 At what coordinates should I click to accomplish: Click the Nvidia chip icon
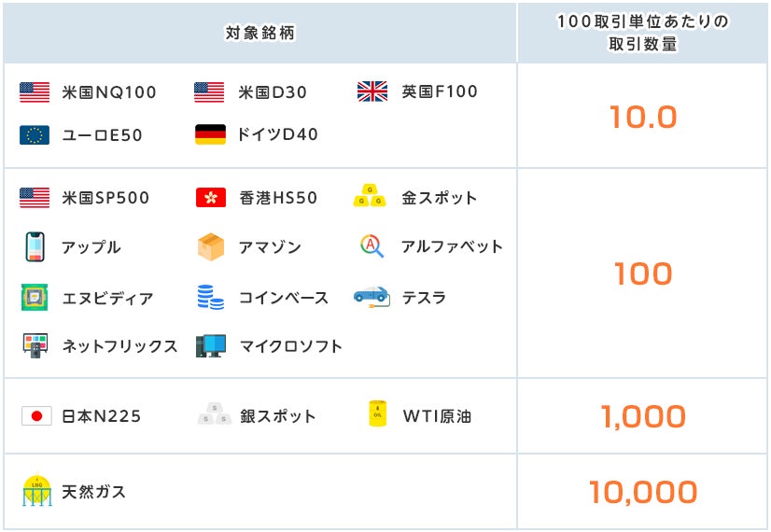pos(35,298)
